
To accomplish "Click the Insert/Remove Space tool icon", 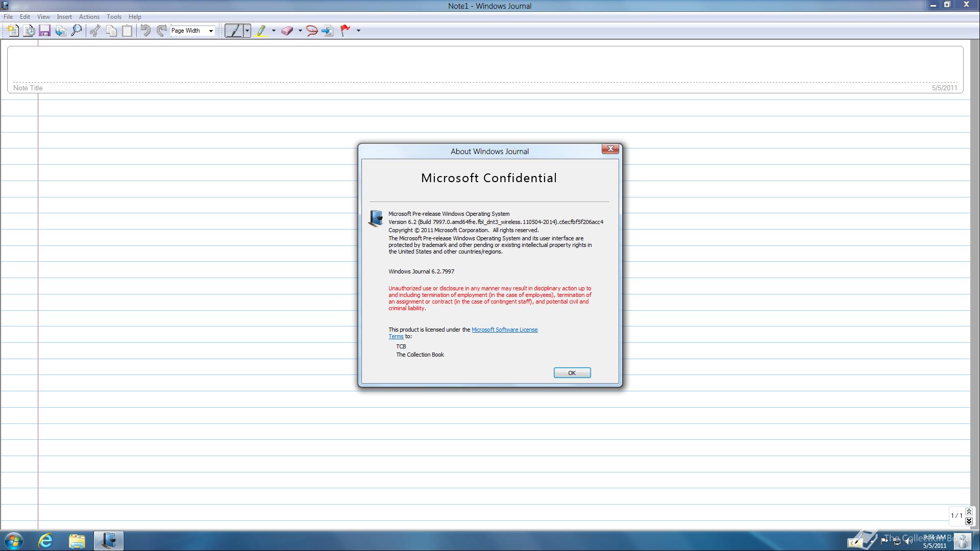I will (x=328, y=31).
